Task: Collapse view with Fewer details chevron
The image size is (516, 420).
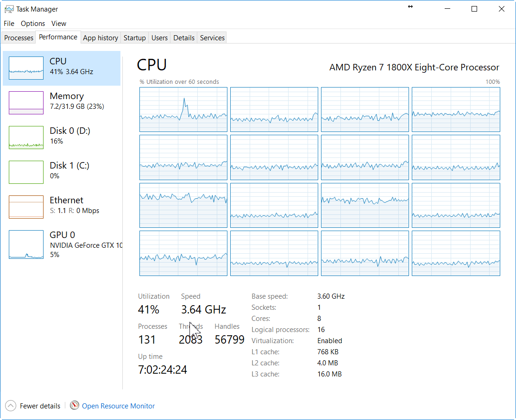Action: [x=11, y=406]
